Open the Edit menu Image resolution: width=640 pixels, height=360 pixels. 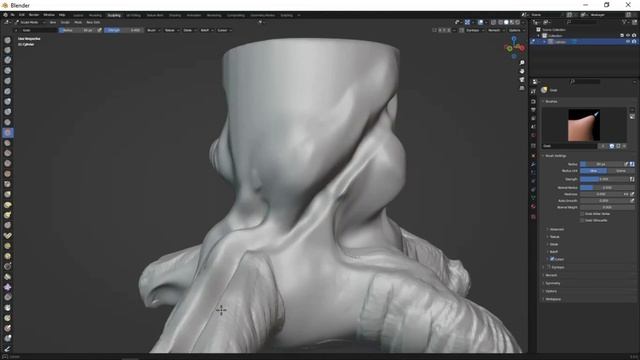coord(22,15)
